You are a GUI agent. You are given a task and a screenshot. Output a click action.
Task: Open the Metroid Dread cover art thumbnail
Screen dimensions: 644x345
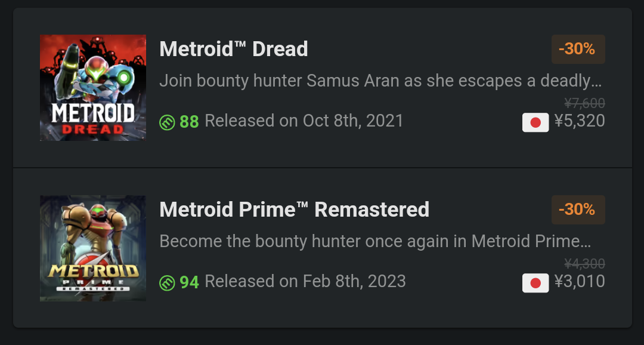tap(93, 88)
